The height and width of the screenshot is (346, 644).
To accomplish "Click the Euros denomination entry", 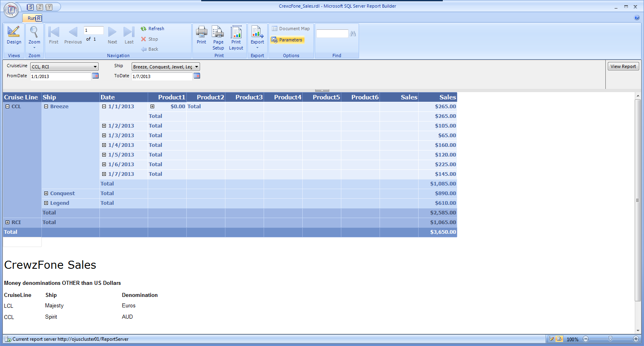I will 129,306.
